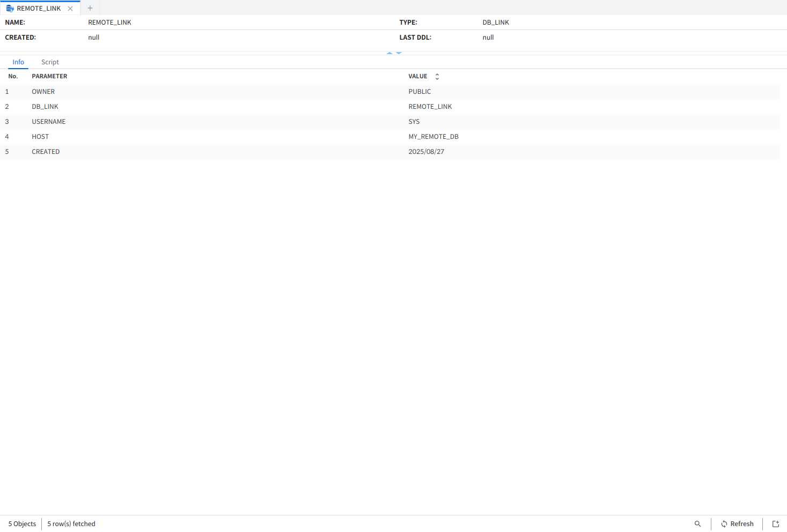Click the PARAMETER column header

[x=49, y=77]
